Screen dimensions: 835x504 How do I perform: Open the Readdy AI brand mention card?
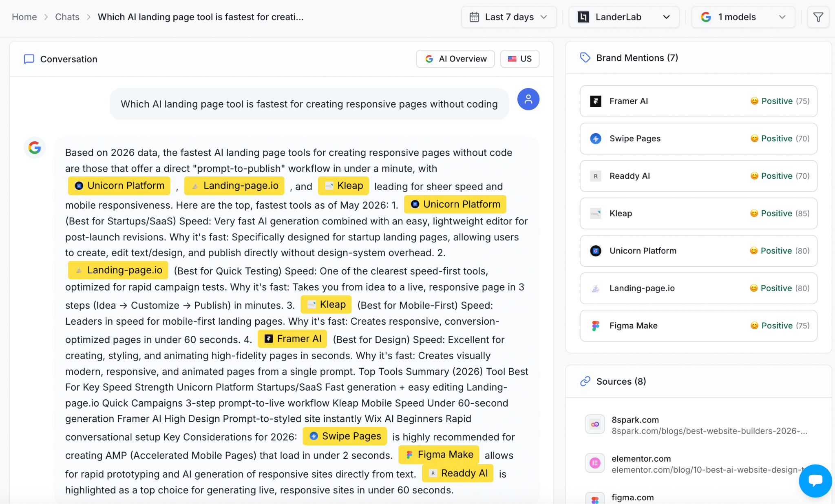pos(698,176)
